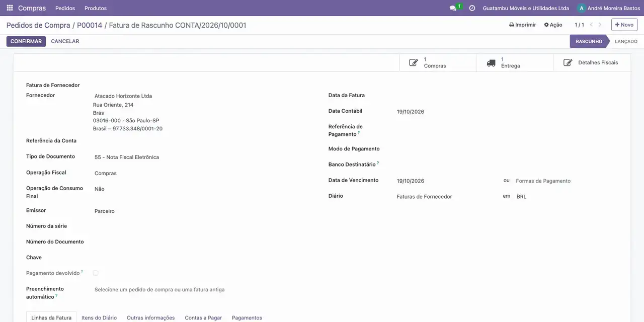This screenshot has width=644, height=322.
Task: Switch to Itens do Diário tab
Action: coord(99,317)
